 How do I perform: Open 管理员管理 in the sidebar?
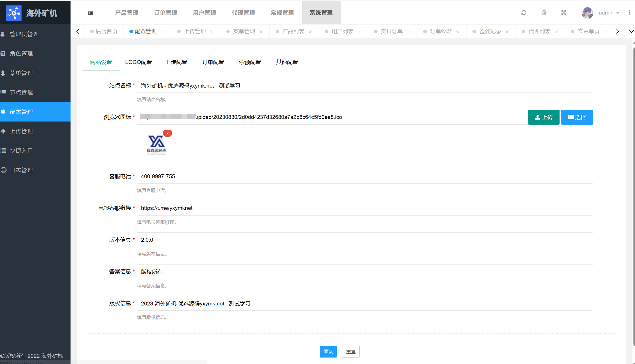(x=35, y=34)
